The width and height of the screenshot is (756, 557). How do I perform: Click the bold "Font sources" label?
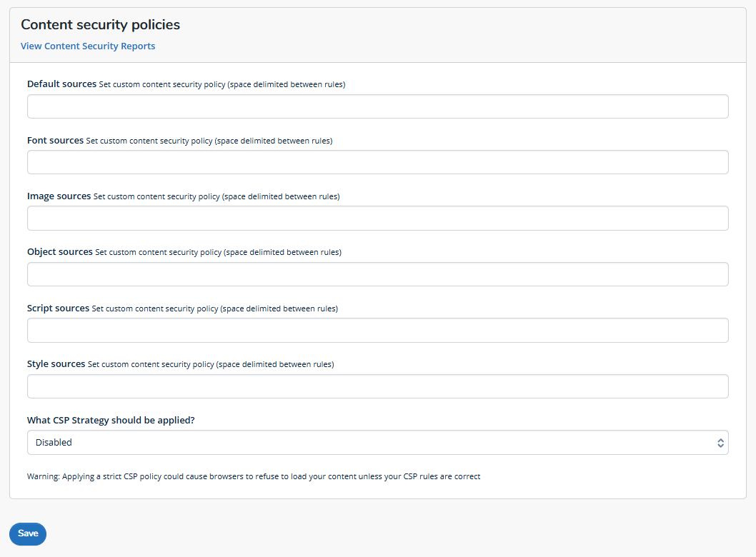(x=55, y=141)
